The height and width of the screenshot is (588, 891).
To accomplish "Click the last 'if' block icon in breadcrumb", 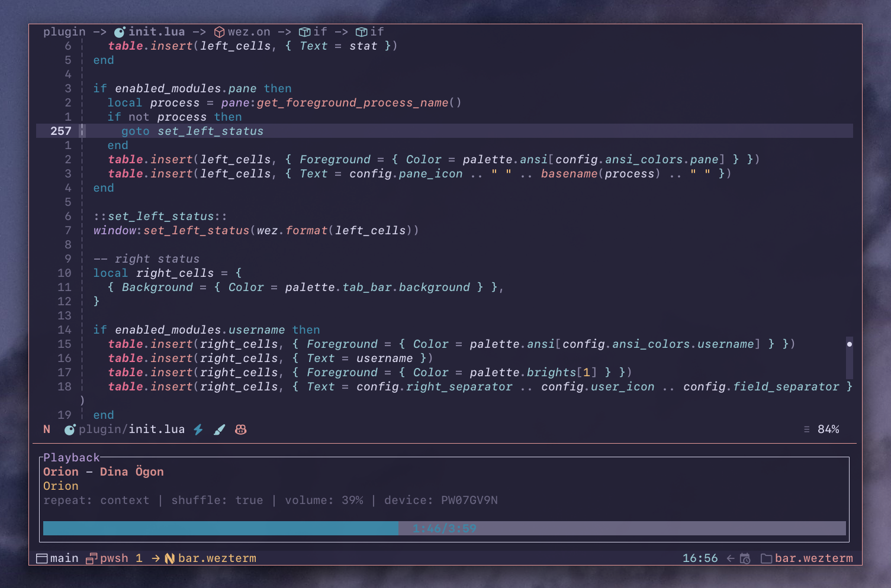I will pyautogui.click(x=362, y=32).
